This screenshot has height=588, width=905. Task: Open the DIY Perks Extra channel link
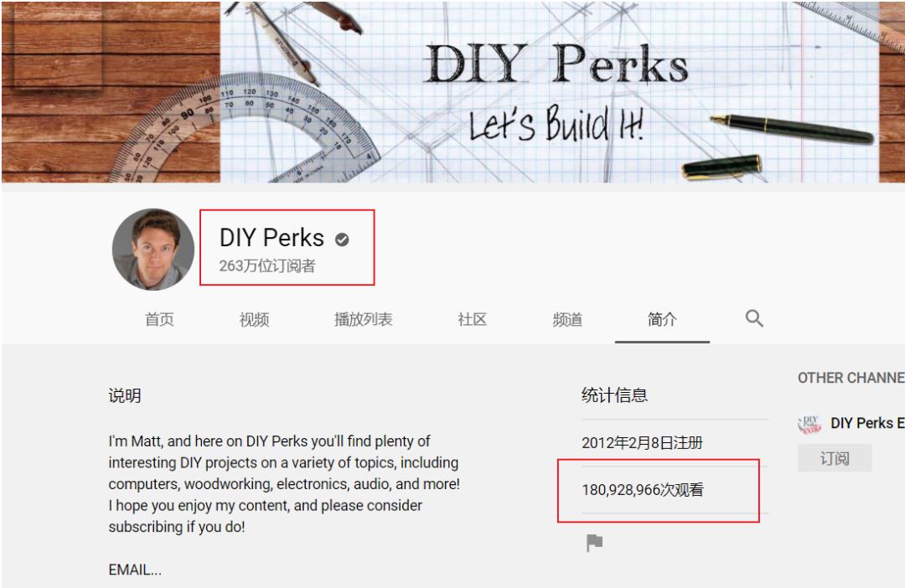point(867,423)
